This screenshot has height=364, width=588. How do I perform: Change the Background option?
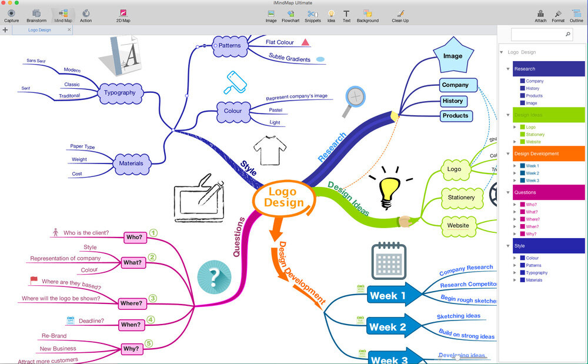tap(367, 16)
